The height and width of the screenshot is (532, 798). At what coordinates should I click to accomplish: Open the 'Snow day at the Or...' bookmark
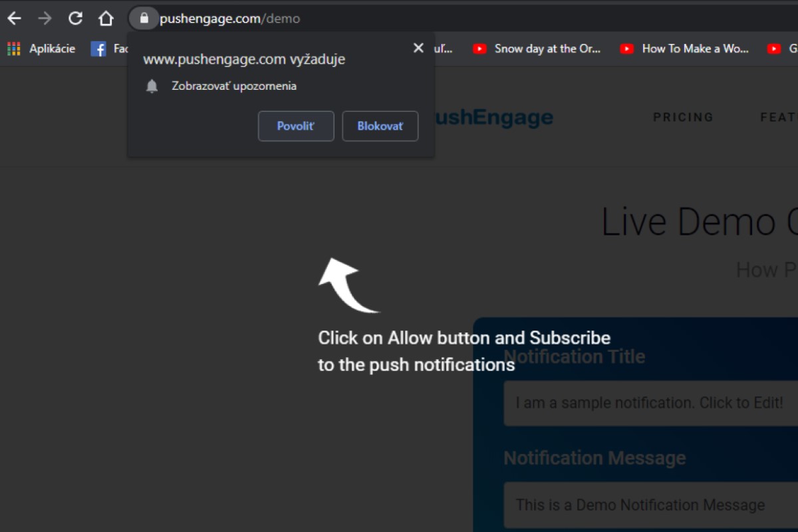coord(536,49)
